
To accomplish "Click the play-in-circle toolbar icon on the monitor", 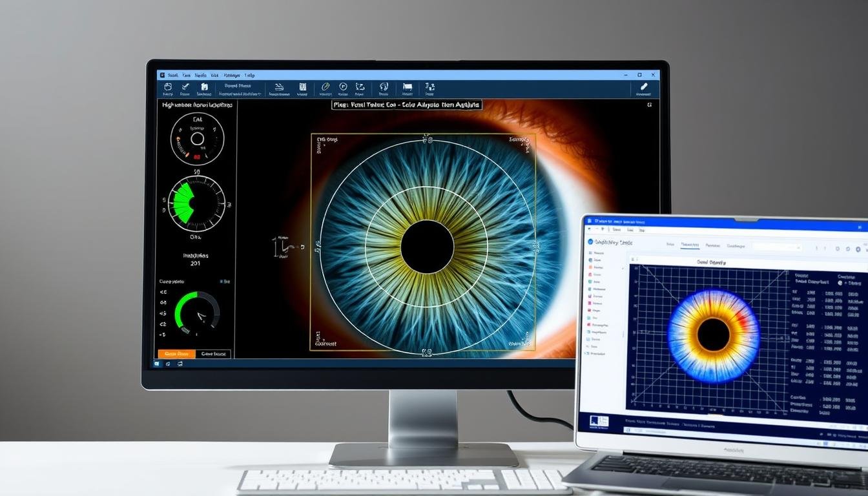I will 343,86.
